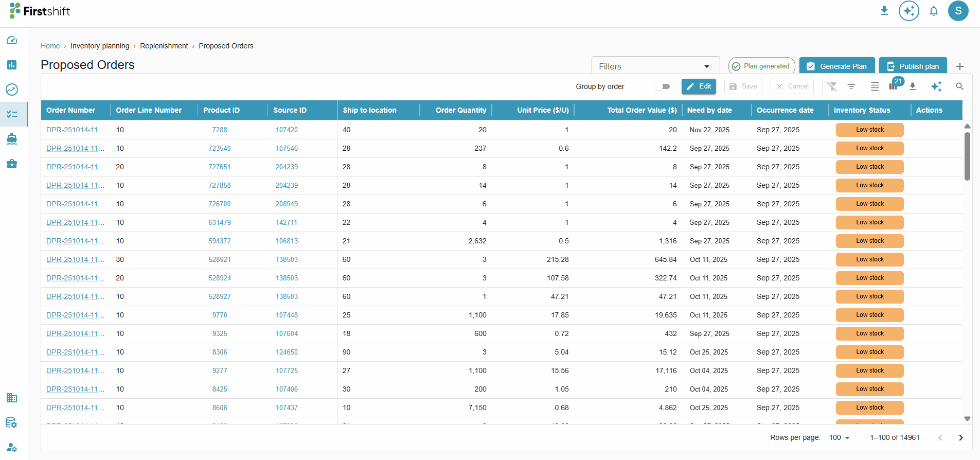980x460 pixels.
Task: Clear filters with crossed funnel icon
Action: tap(832, 86)
